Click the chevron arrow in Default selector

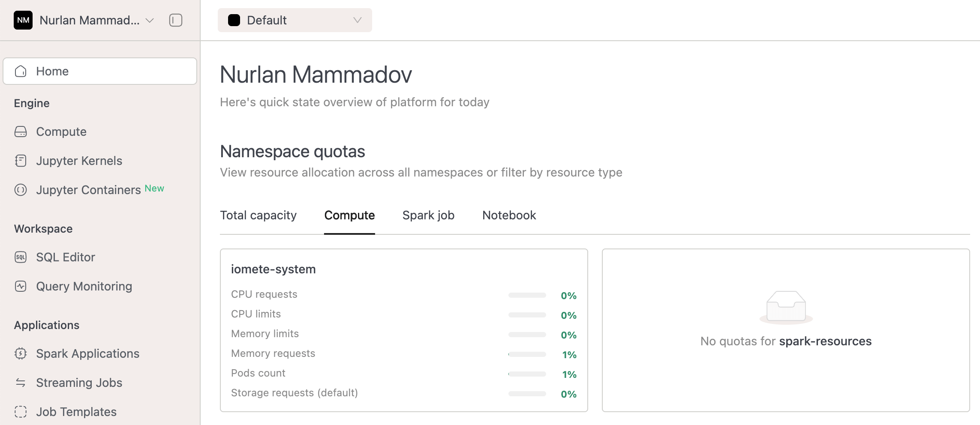pyautogui.click(x=357, y=20)
